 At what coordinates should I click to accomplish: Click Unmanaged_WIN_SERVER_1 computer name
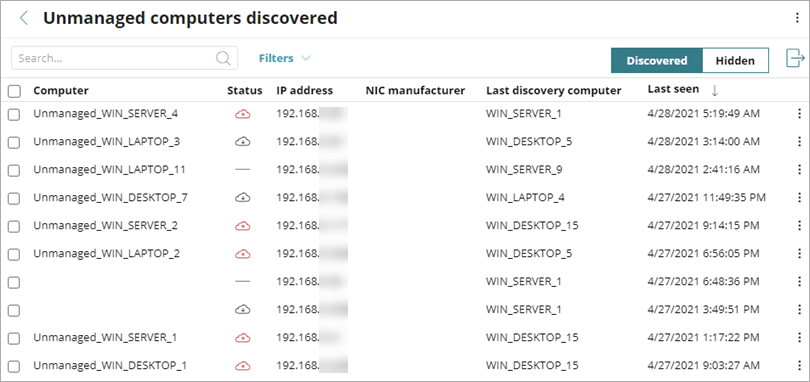pos(105,338)
